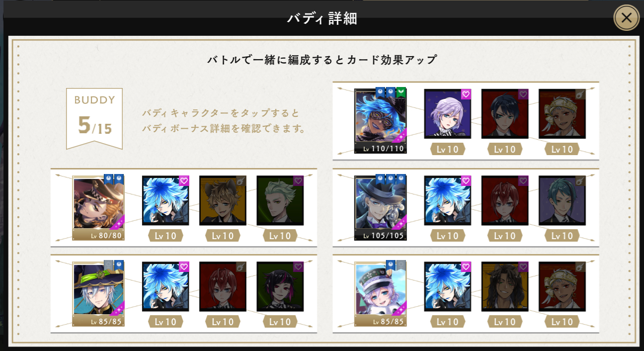Tap the cat-eared buddy icon on orange background

[223, 200]
